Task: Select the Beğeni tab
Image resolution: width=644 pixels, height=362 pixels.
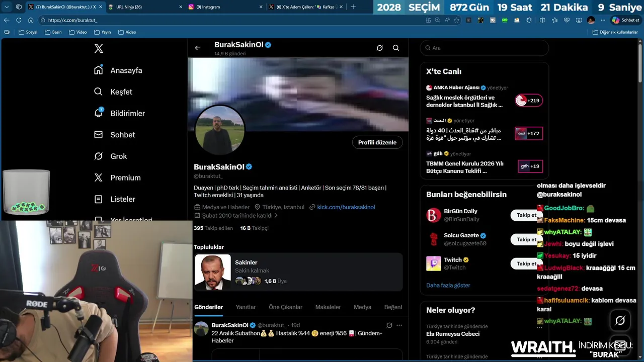Action: point(393,307)
